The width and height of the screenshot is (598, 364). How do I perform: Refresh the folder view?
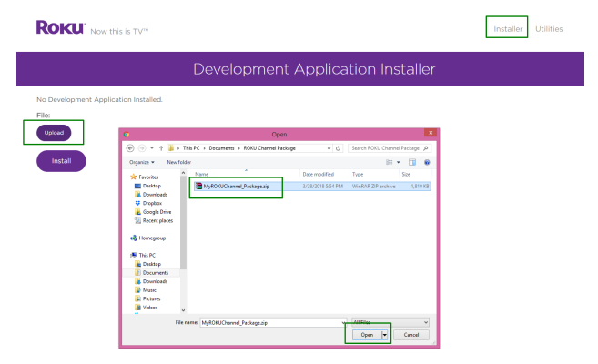click(x=338, y=148)
